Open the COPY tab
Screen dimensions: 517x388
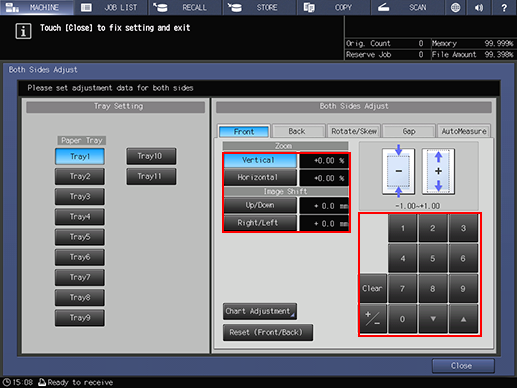pyautogui.click(x=334, y=7)
